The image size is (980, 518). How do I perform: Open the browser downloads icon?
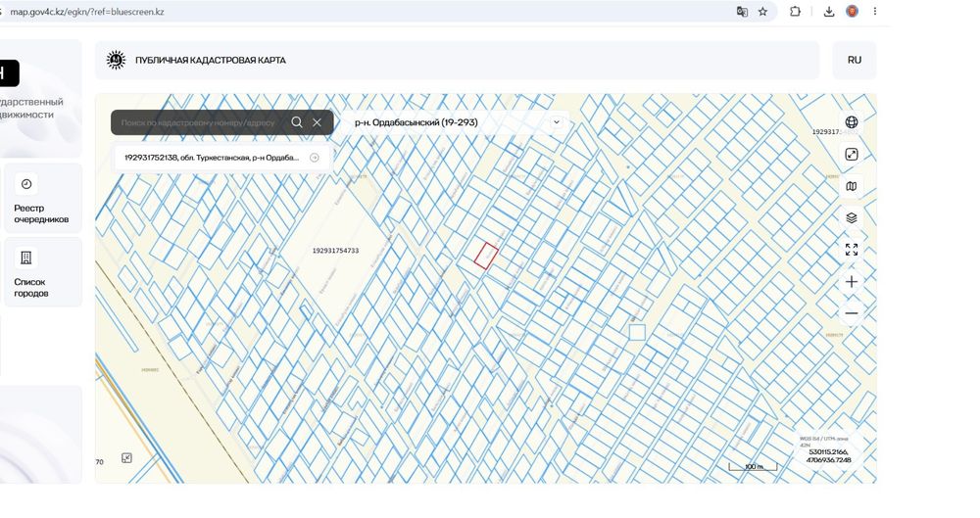coord(829,11)
